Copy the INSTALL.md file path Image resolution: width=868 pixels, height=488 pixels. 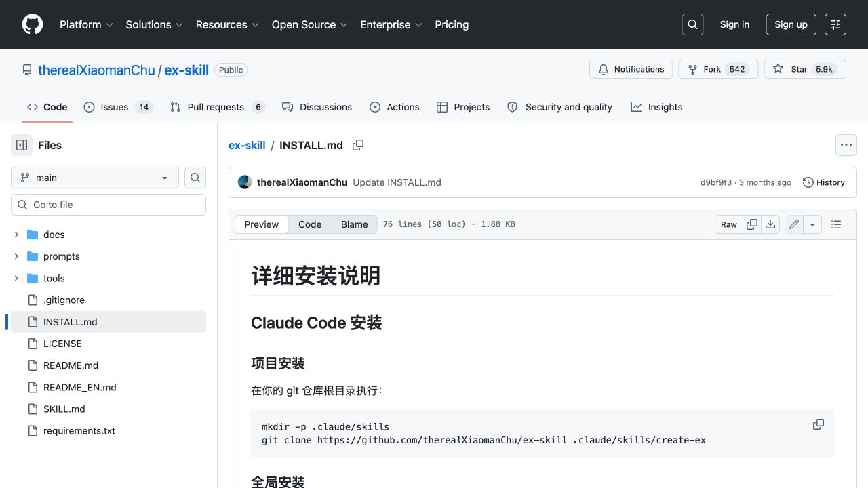pos(358,145)
